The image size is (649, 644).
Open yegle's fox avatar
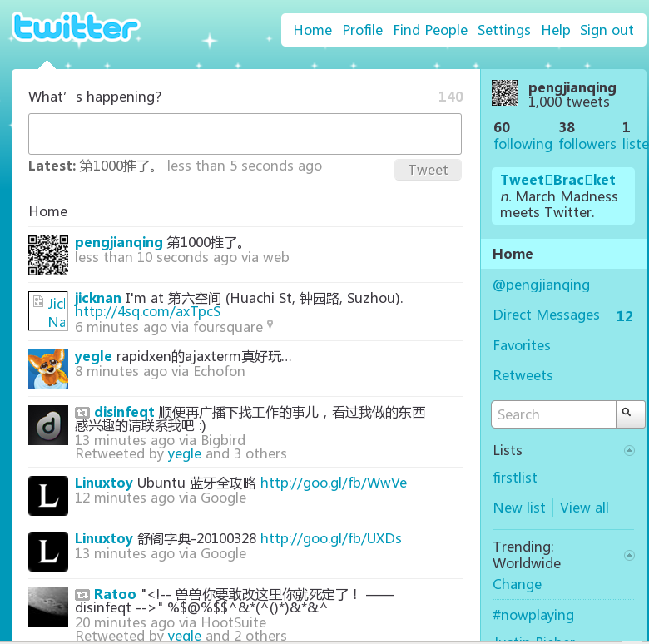click(x=48, y=369)
